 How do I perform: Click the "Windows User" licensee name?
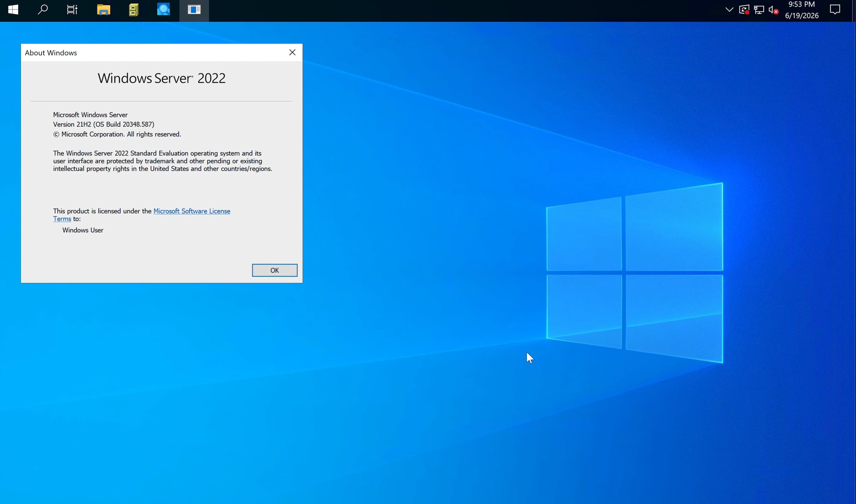tap(83, 230)
